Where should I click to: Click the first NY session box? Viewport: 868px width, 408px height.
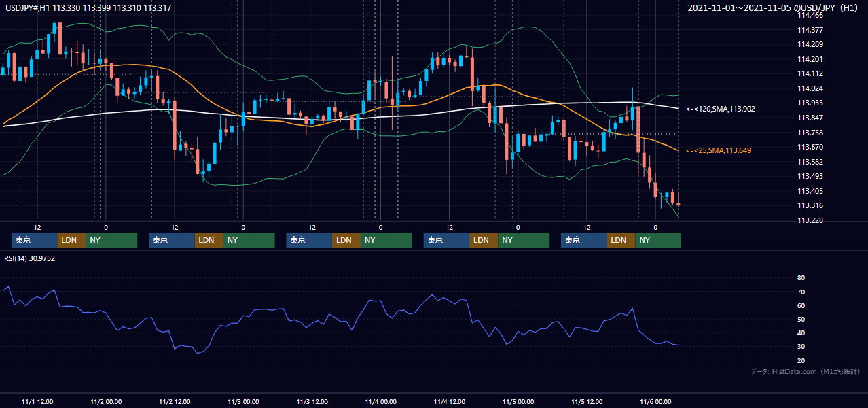pyautogui.click(x=111, y=240)
